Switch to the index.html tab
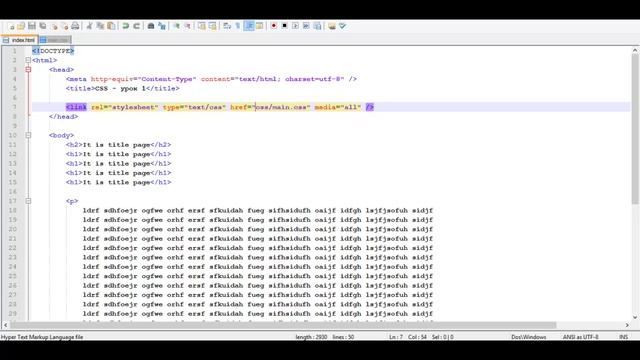 coord(19,40)
